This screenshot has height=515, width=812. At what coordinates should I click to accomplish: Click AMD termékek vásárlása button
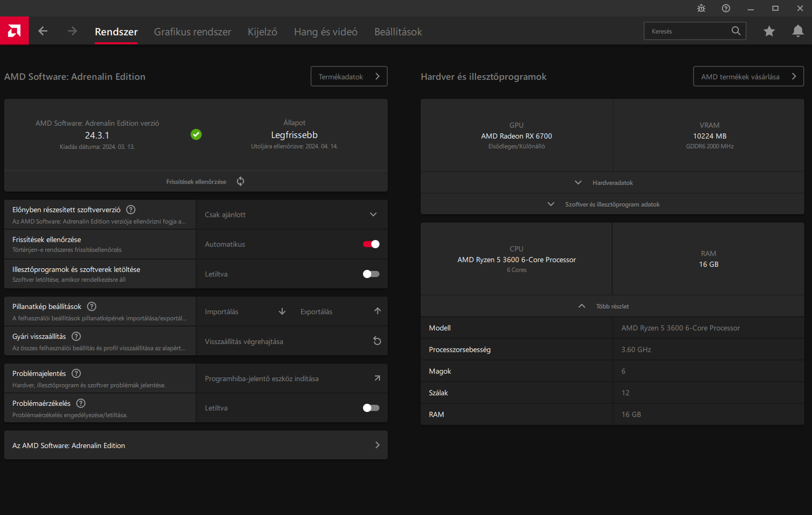click(748, 76)
